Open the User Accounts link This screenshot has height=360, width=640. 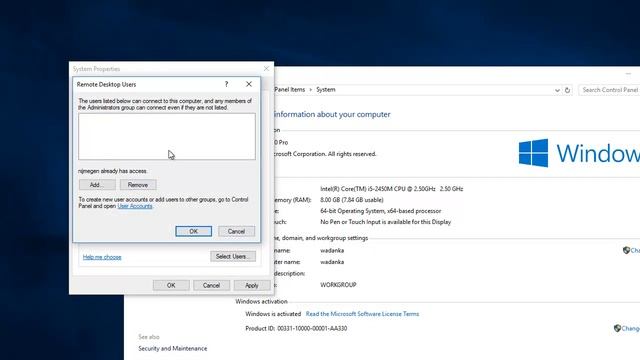(x=135, y=206)
